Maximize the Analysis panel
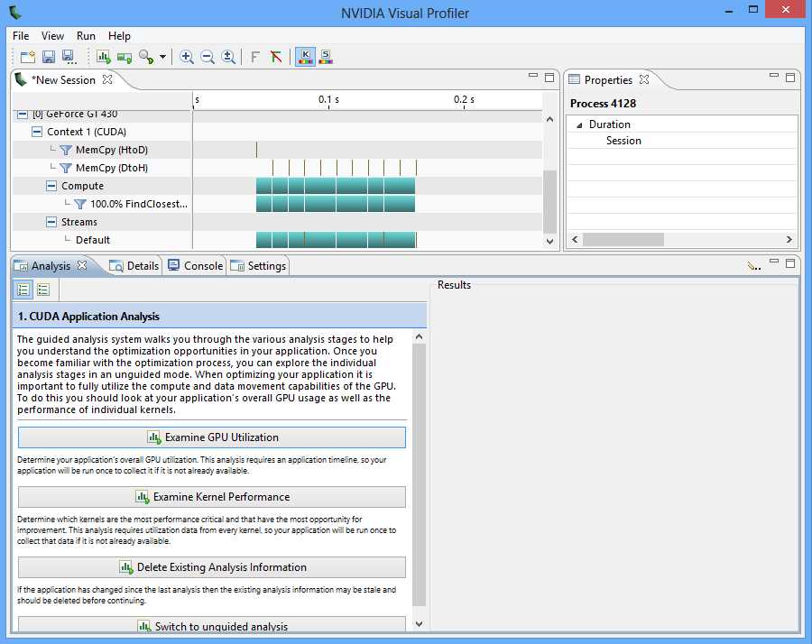Image resolution: width=812 pixels, height=644 pixels. (x=790, y=263)
